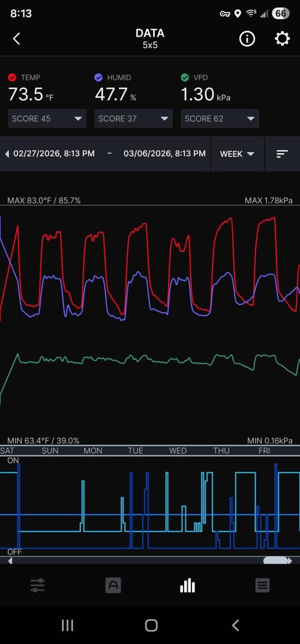Image resolution: width=300 pixels, height=644 pixels.
Task: Open the logs list tab
Action: [263, 585]
